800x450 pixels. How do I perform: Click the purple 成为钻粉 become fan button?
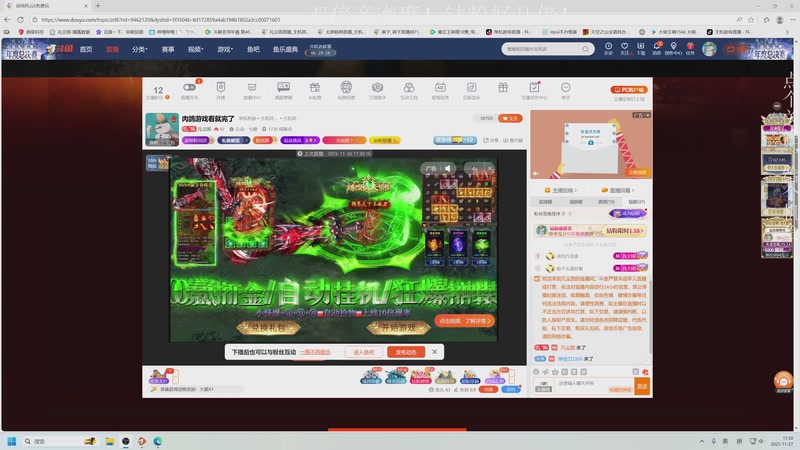(x=628, y=214)
